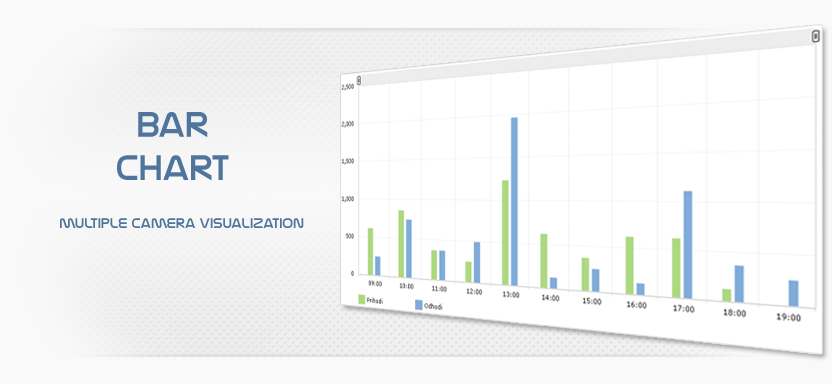Select the tall blue bar at 13:00

coord(514,202)
